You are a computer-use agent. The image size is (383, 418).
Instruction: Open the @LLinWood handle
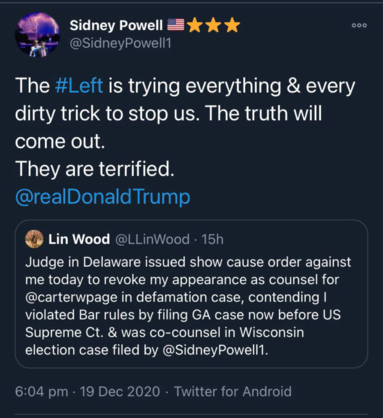point(152,239)
